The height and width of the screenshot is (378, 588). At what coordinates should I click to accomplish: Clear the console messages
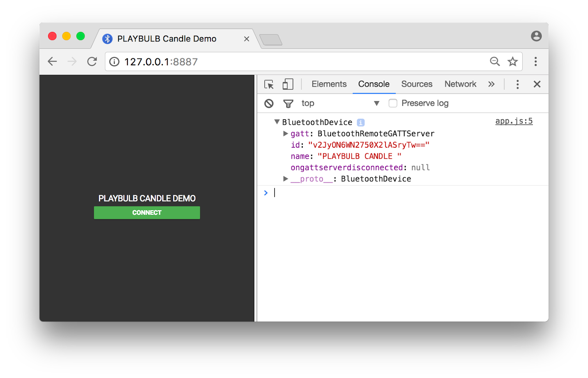pyautogui.click(x=269, y=103)
